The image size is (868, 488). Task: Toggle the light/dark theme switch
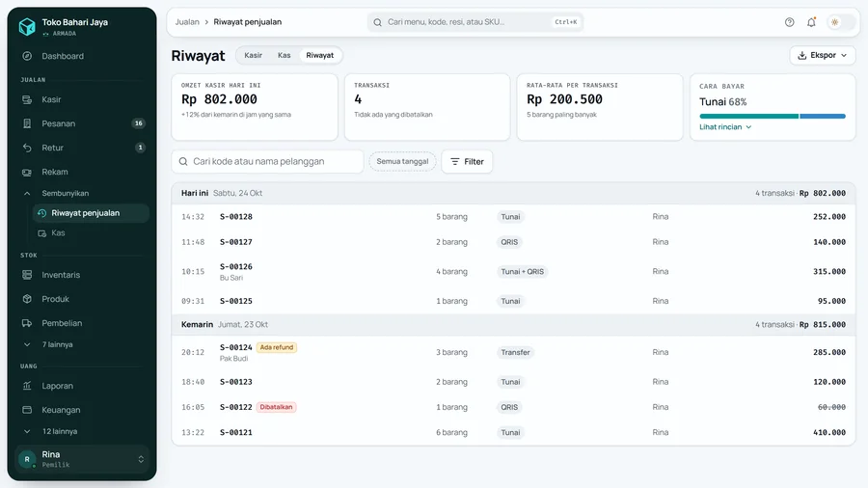tap(840, 22)
